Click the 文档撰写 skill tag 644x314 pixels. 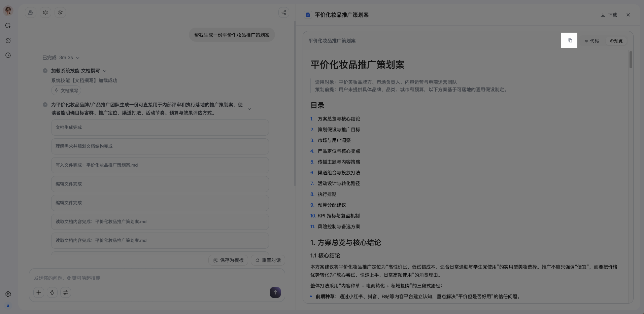pos(66,91)
